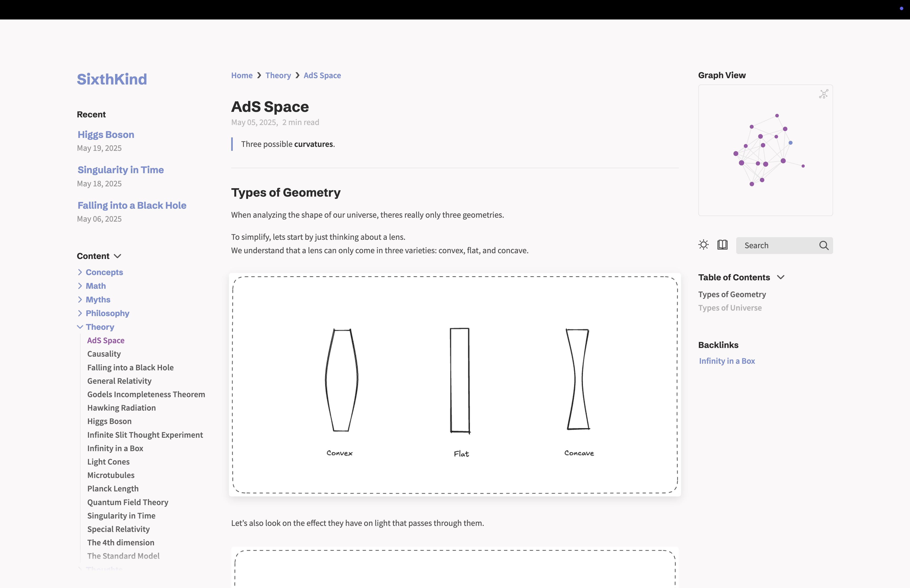Viewport: 910px width, 588px height.
Task: Open Light Cones note
Action: (x=108, y=462)
